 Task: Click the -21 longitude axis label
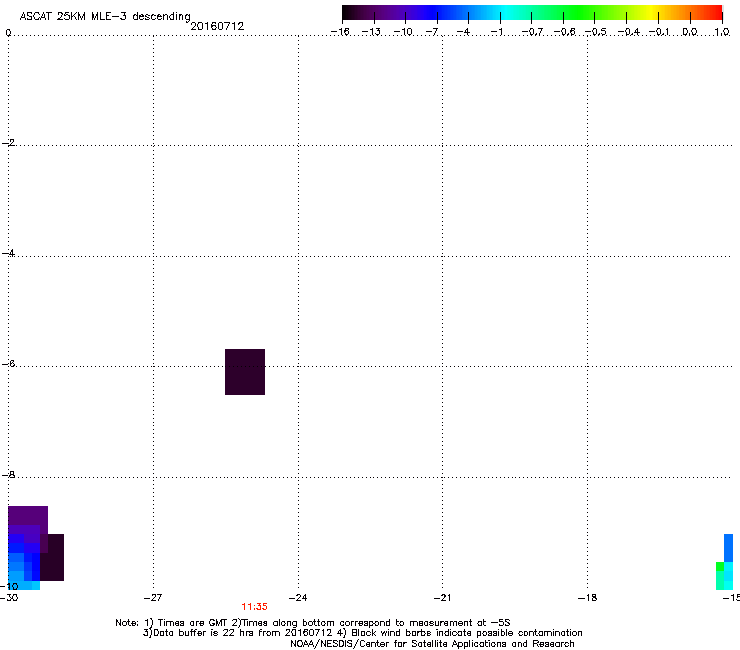(x=442, y=598)
